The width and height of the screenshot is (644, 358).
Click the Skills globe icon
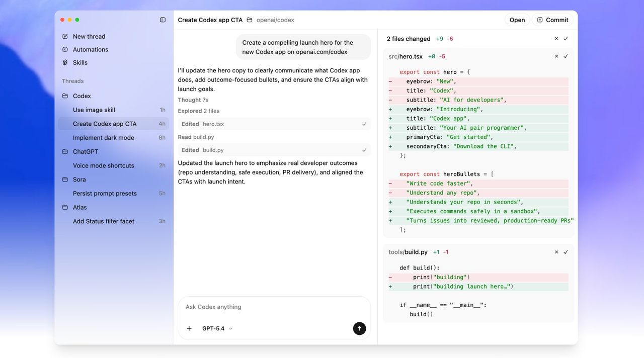coord(64,62)
